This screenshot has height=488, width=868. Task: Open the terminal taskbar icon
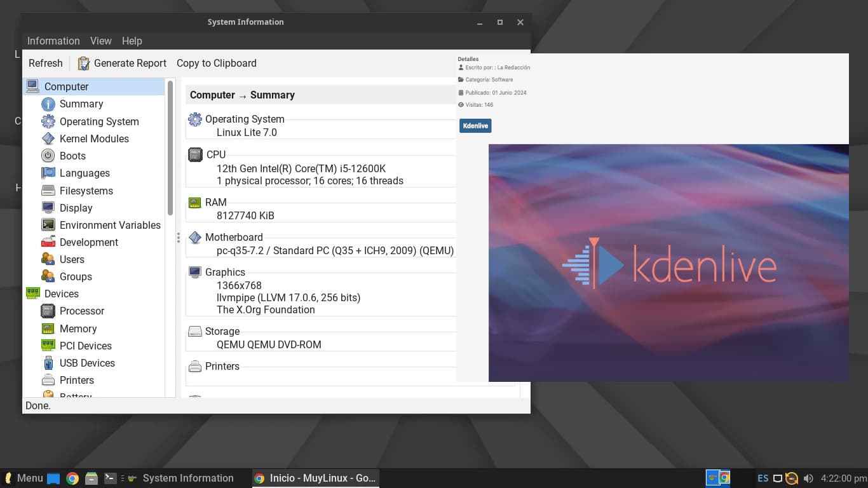pyautogui.click(x=110, y=478)
